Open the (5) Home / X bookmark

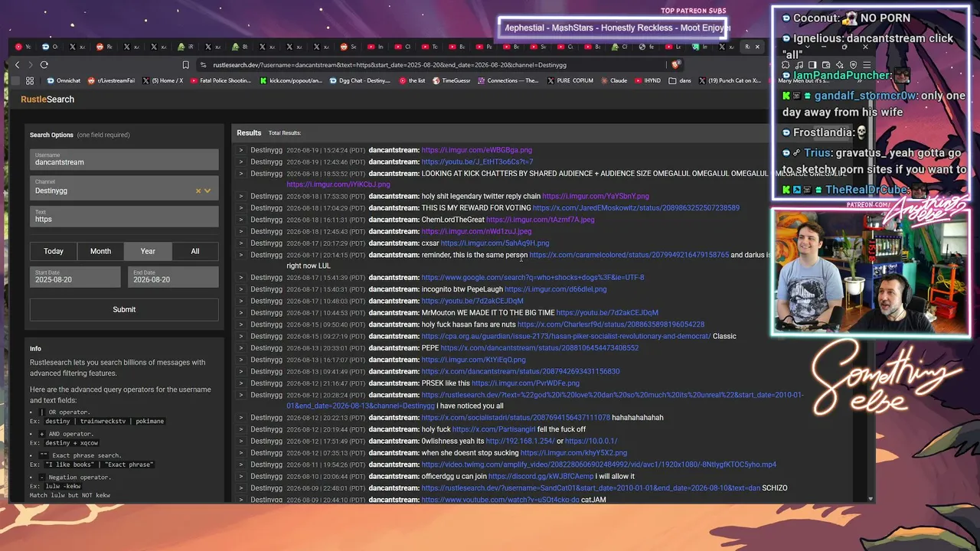tap(163, 80)
